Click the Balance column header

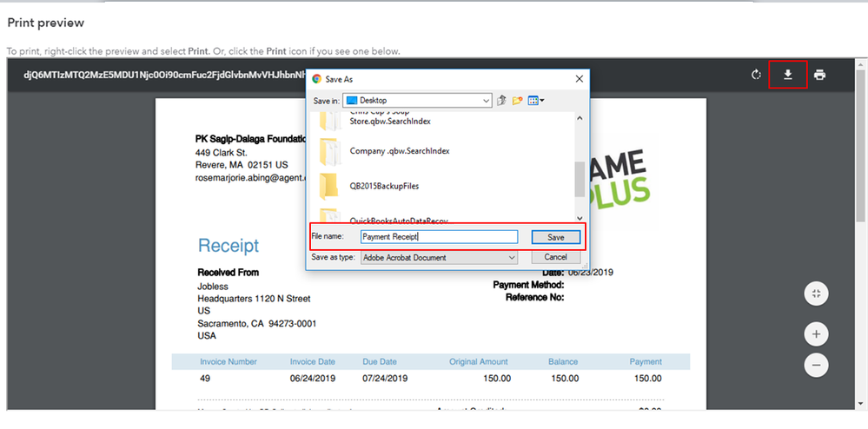563,361
